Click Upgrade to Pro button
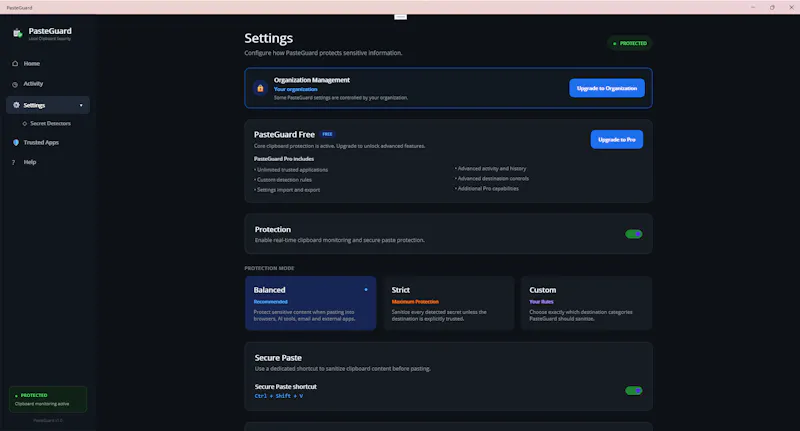The width and height of the screenshot is (800, 431). click(x=616, y=139)
